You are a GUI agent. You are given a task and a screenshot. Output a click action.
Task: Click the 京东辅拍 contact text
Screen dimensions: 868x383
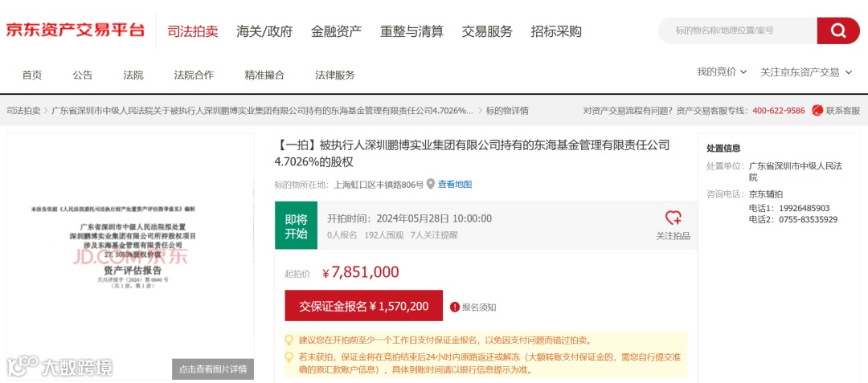point(766,194)
